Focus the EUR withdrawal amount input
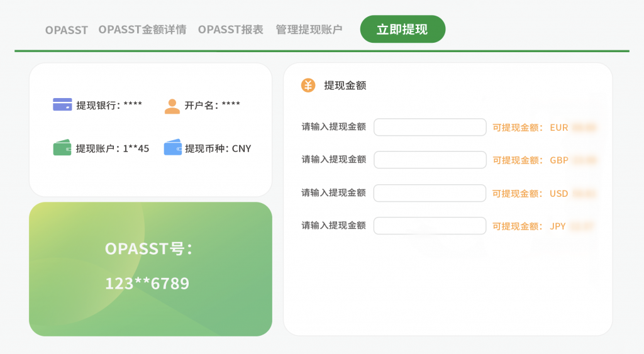Viewport: 644px width, 354px height. [430, 127]
